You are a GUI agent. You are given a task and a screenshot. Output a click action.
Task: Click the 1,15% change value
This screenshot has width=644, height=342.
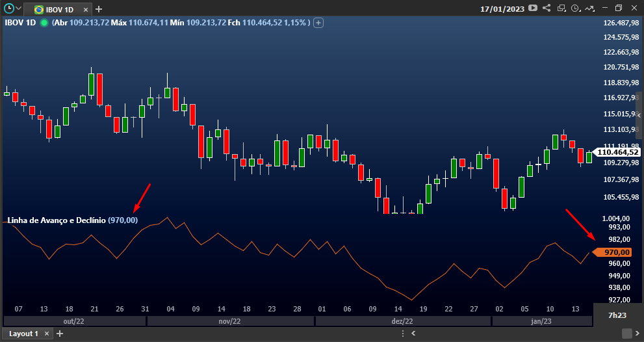[295, 23]
